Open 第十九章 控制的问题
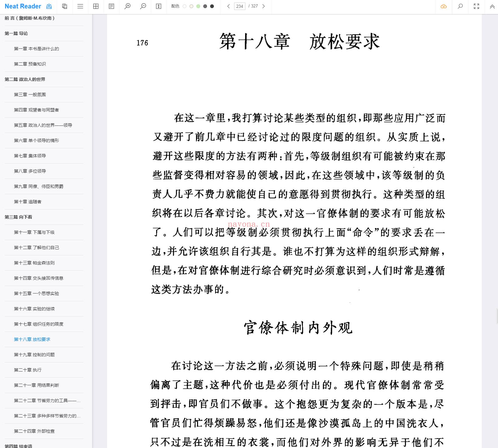Image resolution: width=498 pixels, height=448 pixels. 34,355
